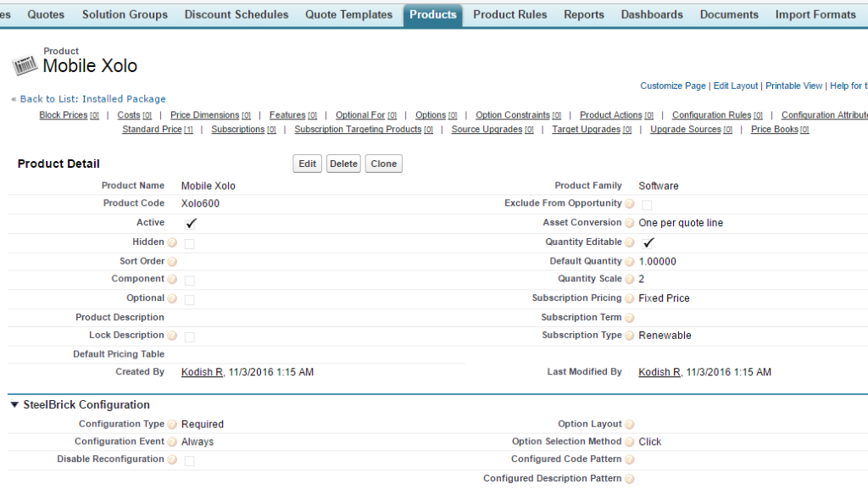Viewport: 868px width, 495px height.
Task: Jump to Block Prices related list
Action: 69,115
